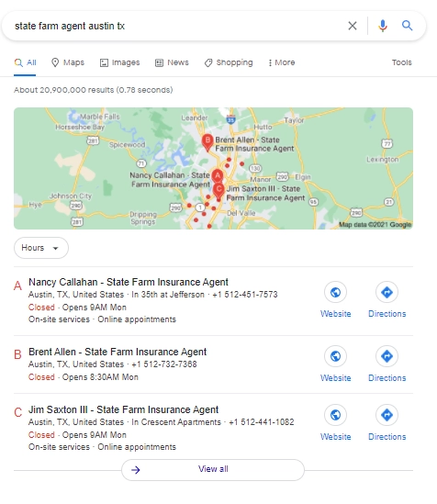Open the Tools options
Screen dimensions: 437x504
point(402,62)
